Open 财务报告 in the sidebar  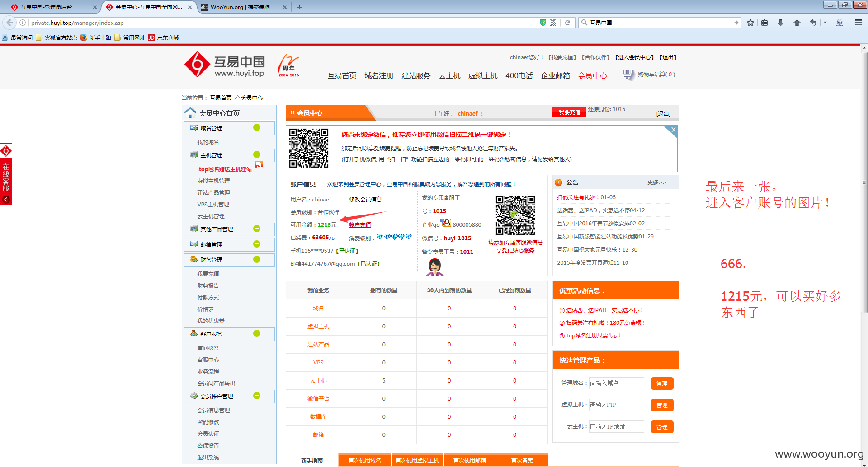208,286
